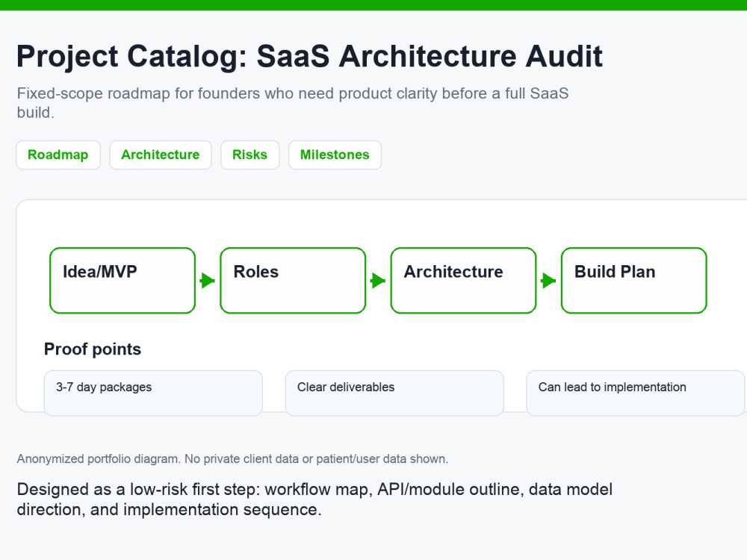747x560 pixels.
Task: Open the Milestones tag
Action: point(335,155)
